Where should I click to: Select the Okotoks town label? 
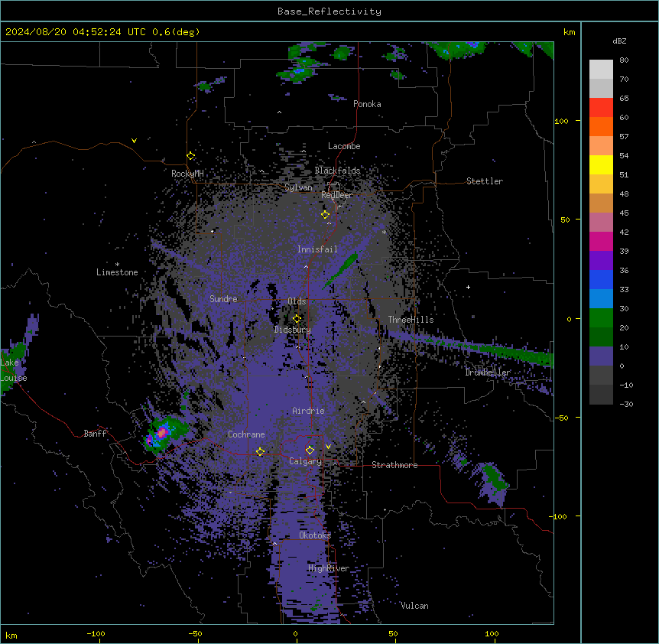coord(315,535)
